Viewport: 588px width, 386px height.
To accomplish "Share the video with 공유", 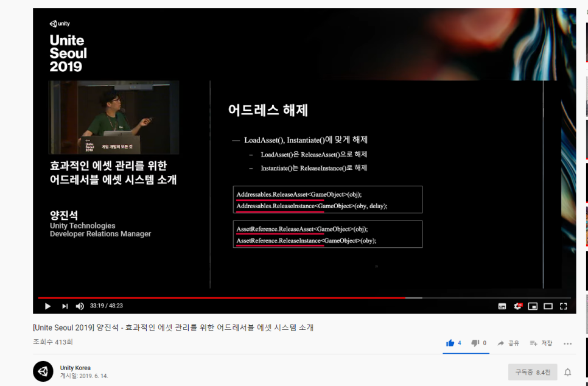I will 508,343.
